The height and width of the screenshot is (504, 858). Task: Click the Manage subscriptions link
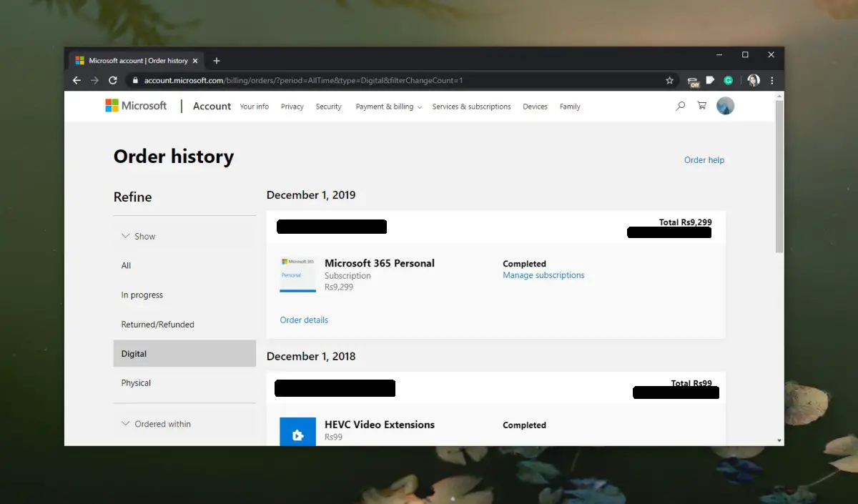tap(543, 275)
